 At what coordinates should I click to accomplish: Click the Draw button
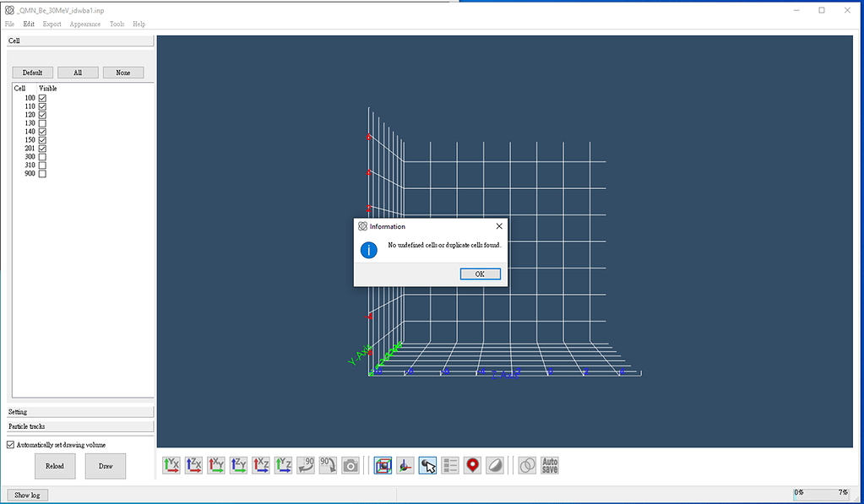(x=106, y=466)
